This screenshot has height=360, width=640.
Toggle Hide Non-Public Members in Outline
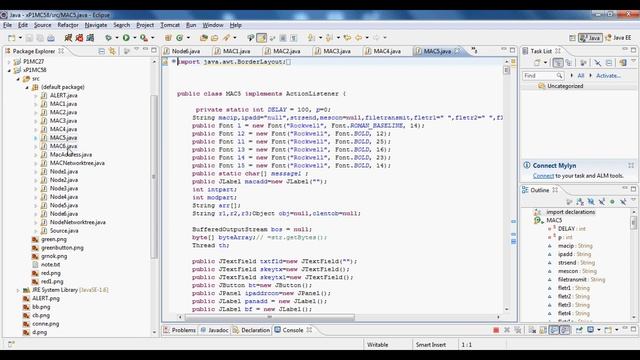(x=612, y=202)
